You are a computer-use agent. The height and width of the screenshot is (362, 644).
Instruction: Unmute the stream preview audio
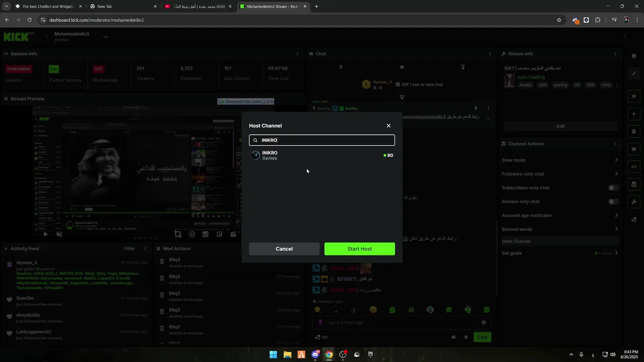(x=59, y=234)
